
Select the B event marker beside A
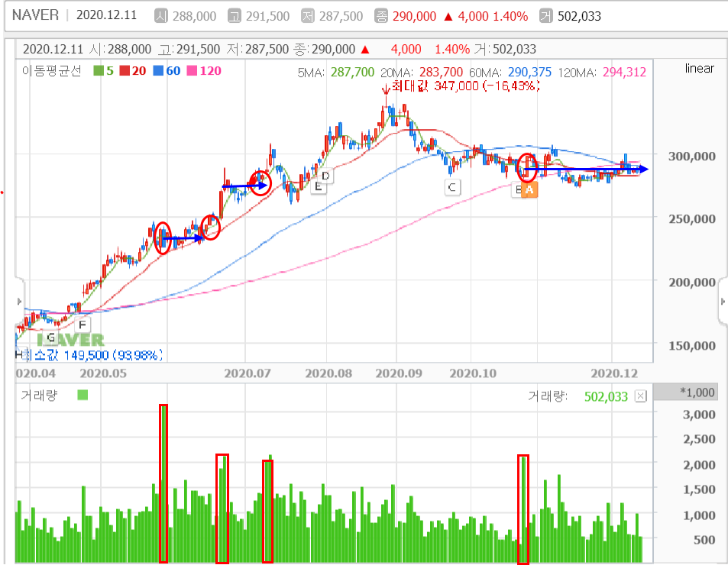(x=517, y=189)
